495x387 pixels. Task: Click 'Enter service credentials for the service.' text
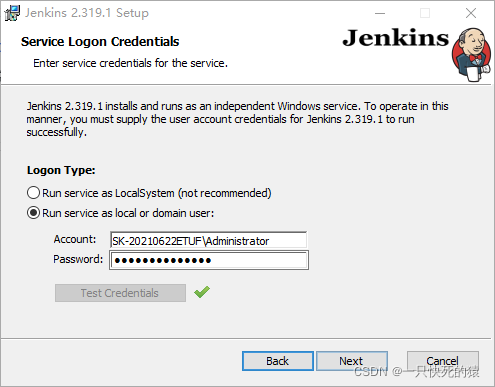[x=130, y=63]
